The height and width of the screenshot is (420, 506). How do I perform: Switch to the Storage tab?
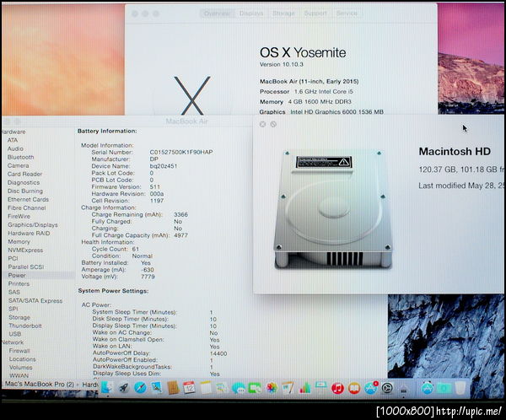point(283,13)
